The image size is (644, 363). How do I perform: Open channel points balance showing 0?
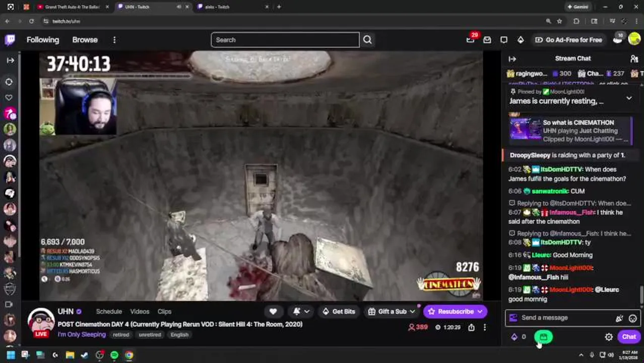[x=519, y=337]
